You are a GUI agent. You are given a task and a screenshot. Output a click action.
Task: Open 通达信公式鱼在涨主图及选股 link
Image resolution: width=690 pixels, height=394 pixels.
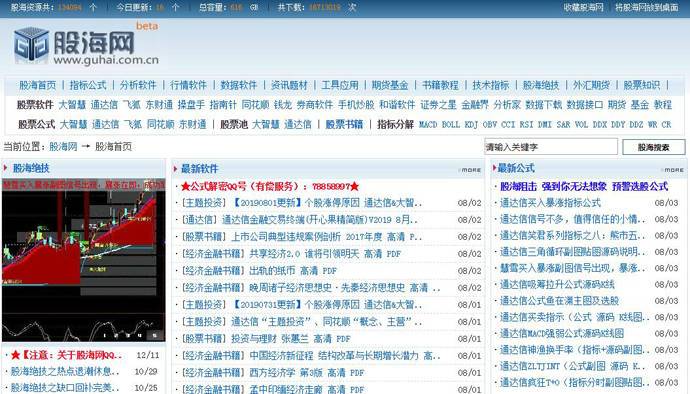[559, 300]
